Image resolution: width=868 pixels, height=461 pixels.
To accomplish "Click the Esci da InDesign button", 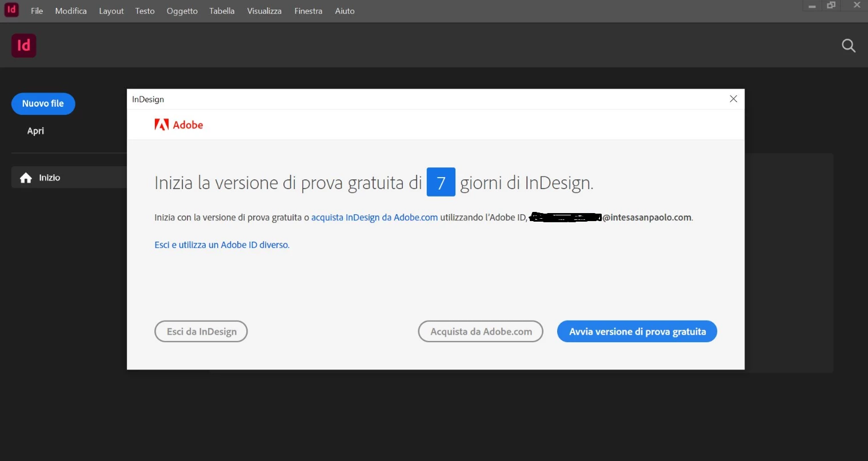I will (x=201, y=331).
